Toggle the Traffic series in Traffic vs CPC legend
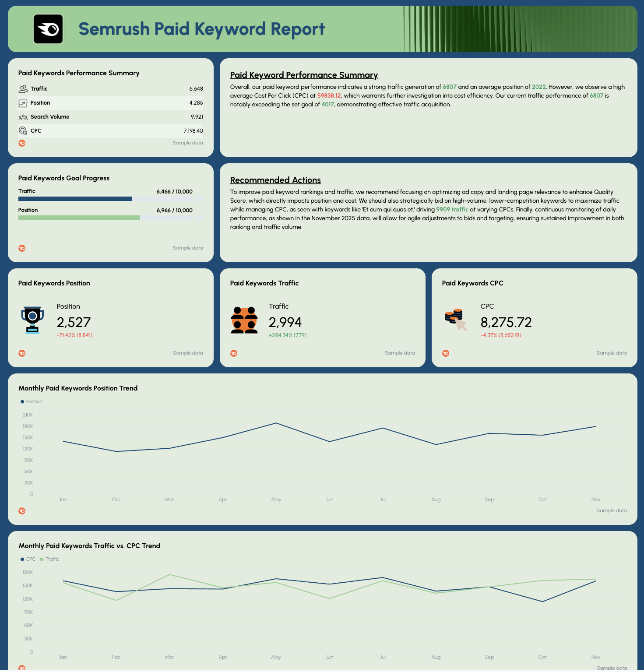The image size is (644, 672). 49,559
